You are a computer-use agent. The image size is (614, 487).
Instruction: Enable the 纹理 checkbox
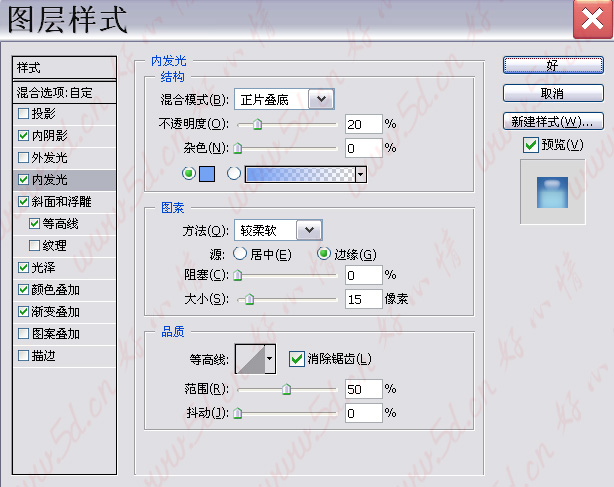[34, 245]
